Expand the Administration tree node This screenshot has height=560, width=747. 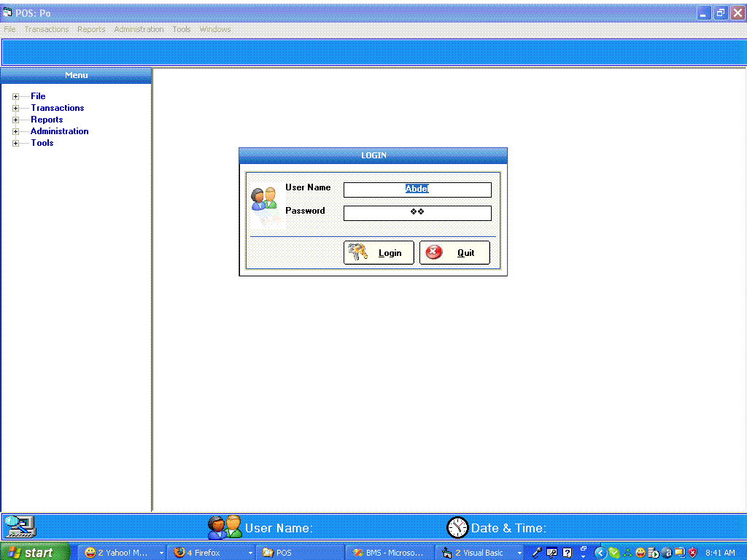tap(16, 131)
